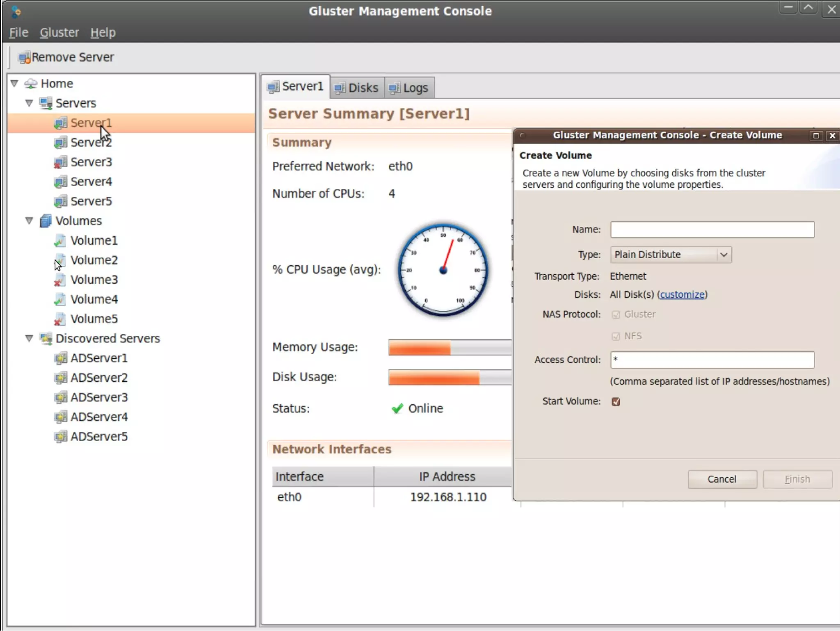Click the ADServer2 discovered server icon
Image resolution: width=840 pixels, height=631 pixels.
pyautogui.click(x=60, y=378)
